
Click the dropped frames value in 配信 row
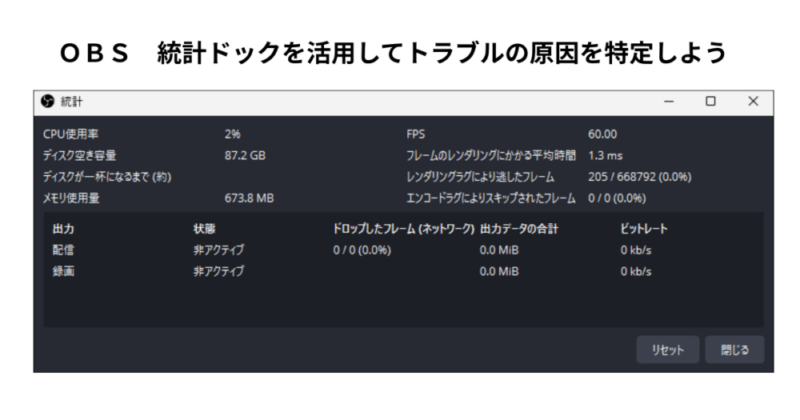(362, 250)
